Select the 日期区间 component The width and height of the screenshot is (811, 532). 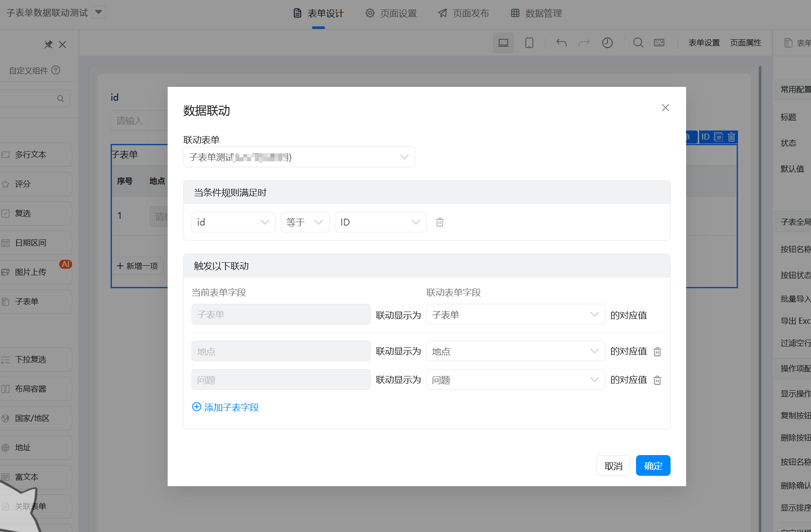pyautogui.click(x=36, y=243)
